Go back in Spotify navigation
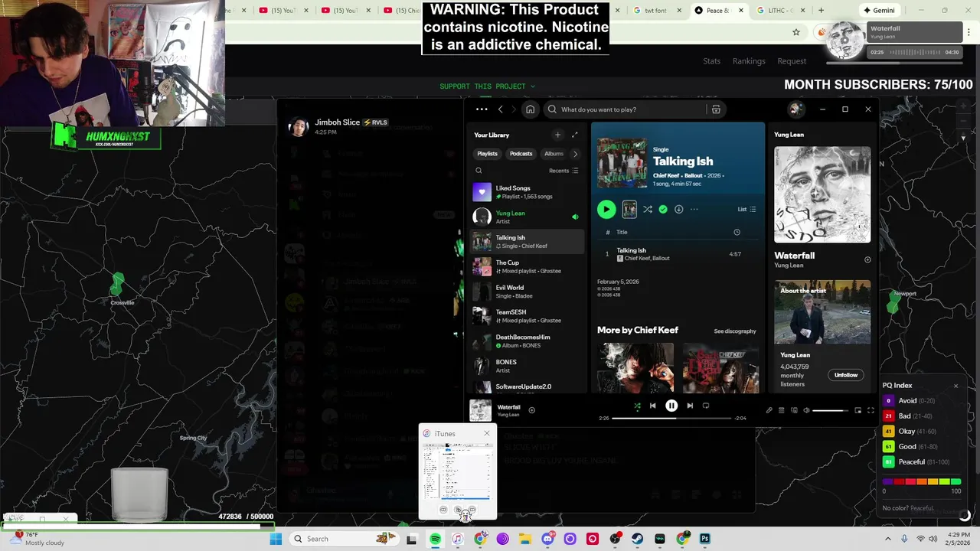980x551 pixels. [x=501, y=109]
